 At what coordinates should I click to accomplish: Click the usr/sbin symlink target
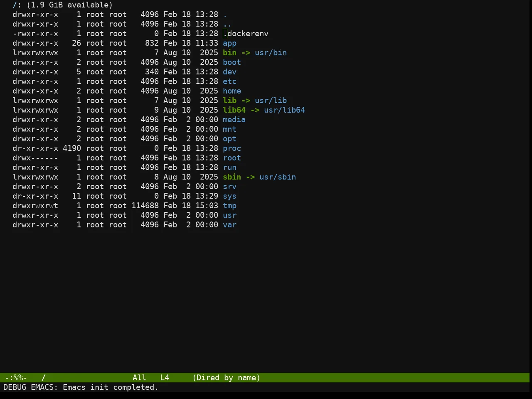[x=278, y=177]
